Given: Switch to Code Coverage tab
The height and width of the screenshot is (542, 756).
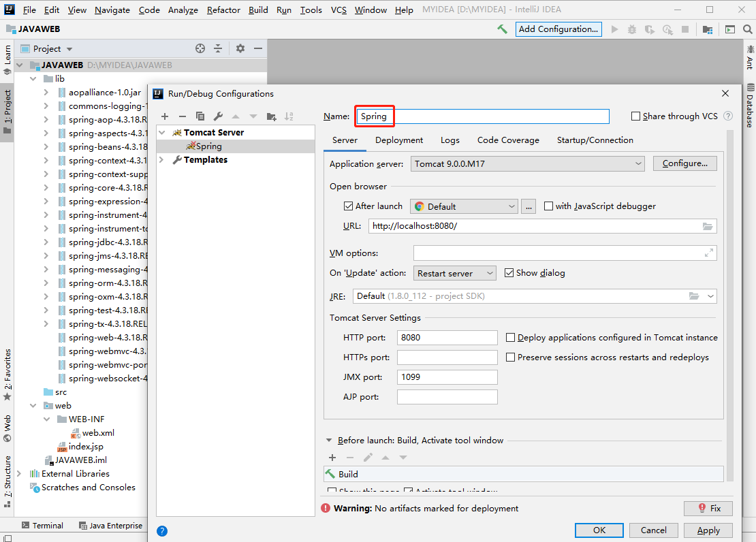Looking at the screenshot, I should click(x=508, y=140).
